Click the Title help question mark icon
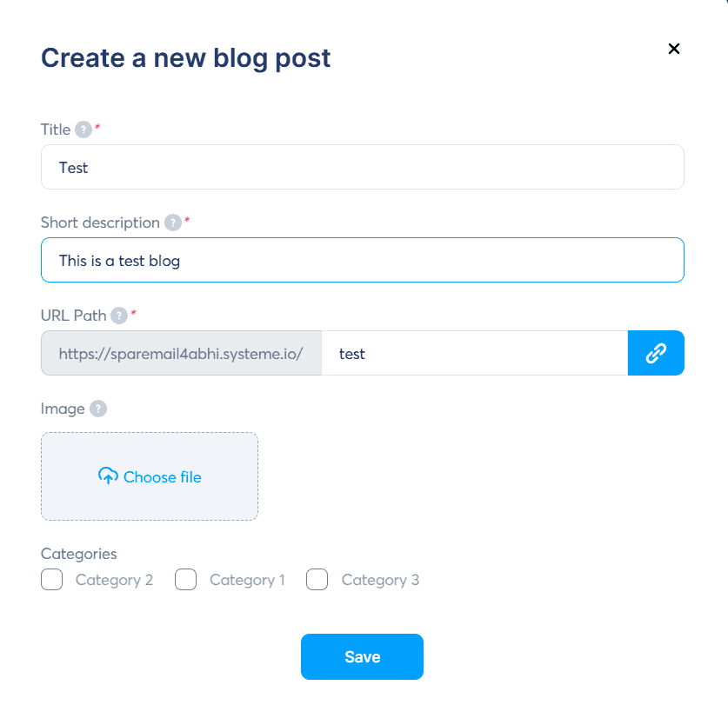 [83, 130]
